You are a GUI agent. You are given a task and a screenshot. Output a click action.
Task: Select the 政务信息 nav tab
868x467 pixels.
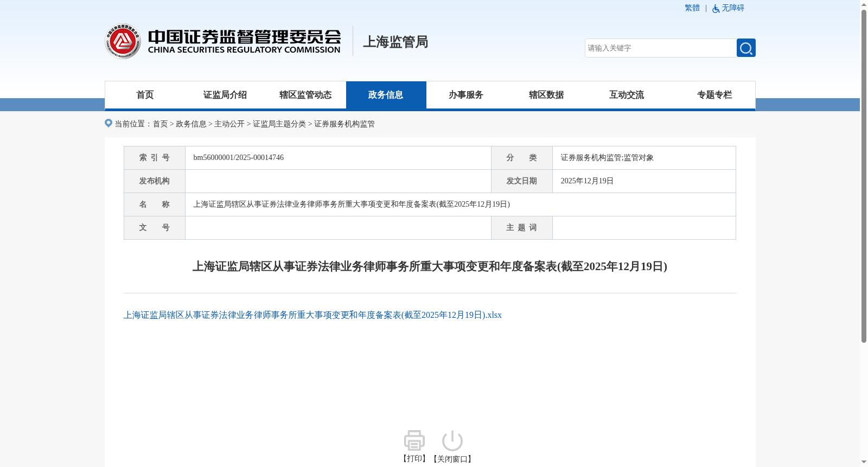coord(386,95)
